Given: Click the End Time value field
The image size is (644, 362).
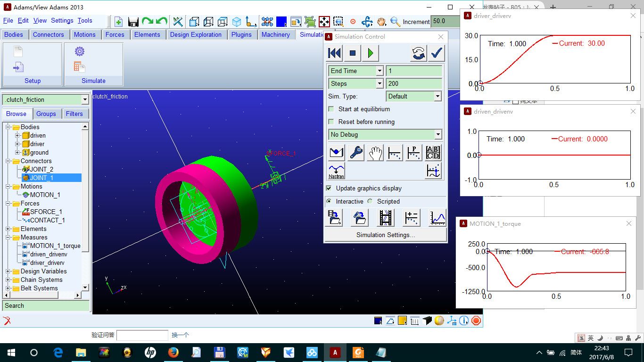Looking at the screenshot, I should (413, 71).
